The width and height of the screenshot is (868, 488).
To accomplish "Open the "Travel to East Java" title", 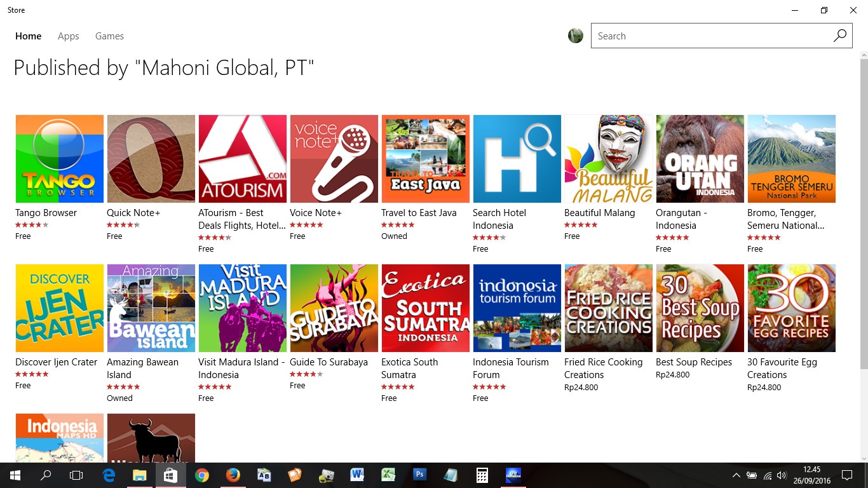I will (419, 213).
